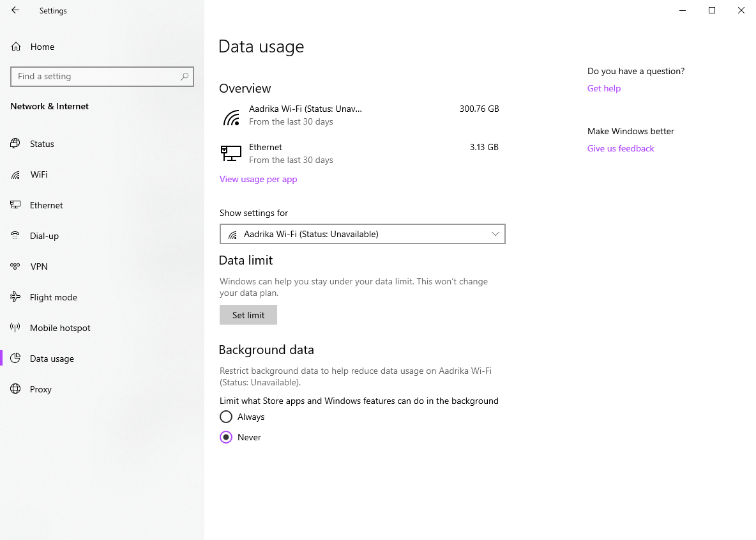Image resolution: width=756 pixels, height=540 pixels.
Task: Open the Show settings for dropdown
Action: click(x=362, y=234)
